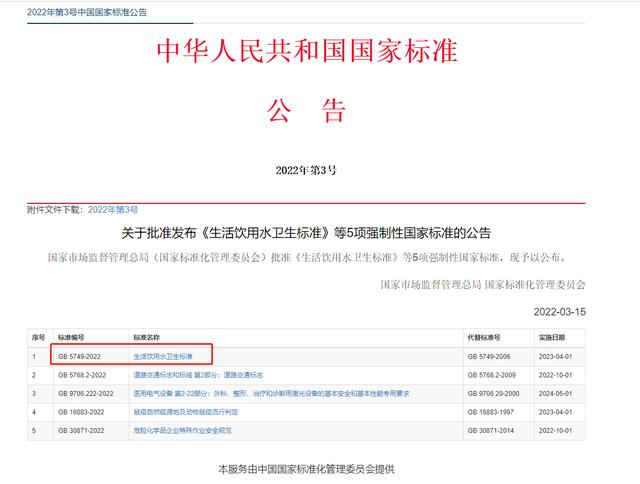Select the GB 5749-2022 standard number cell
The image size is (640, 484).
tap(79, 355)
